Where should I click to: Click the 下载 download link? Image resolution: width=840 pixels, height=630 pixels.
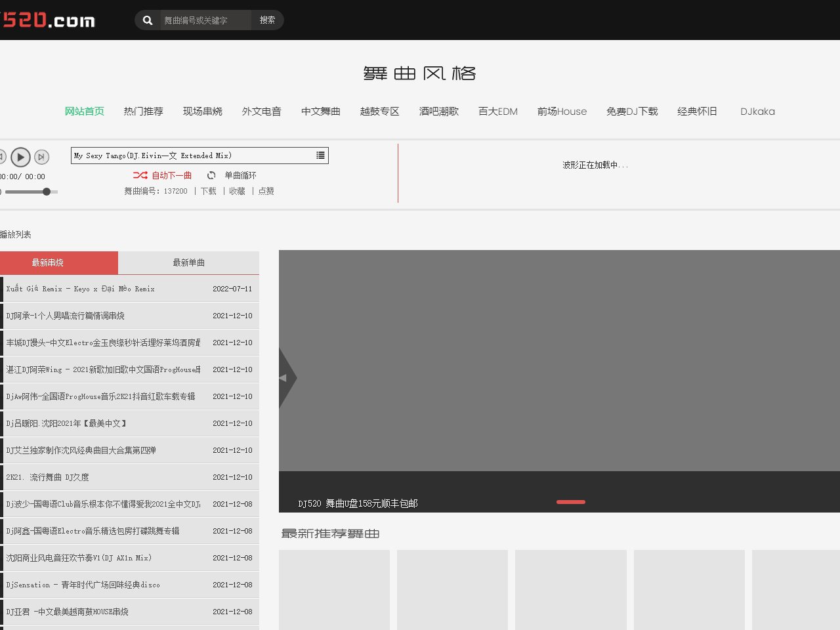click(208, 191)
